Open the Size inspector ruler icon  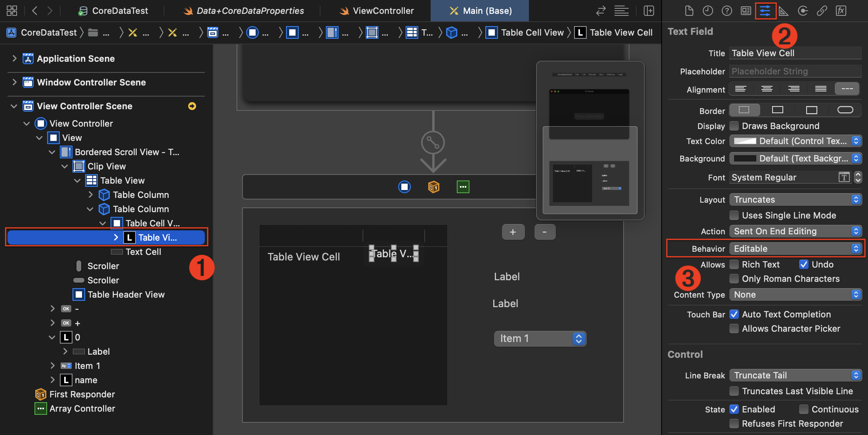coord(783,11)
